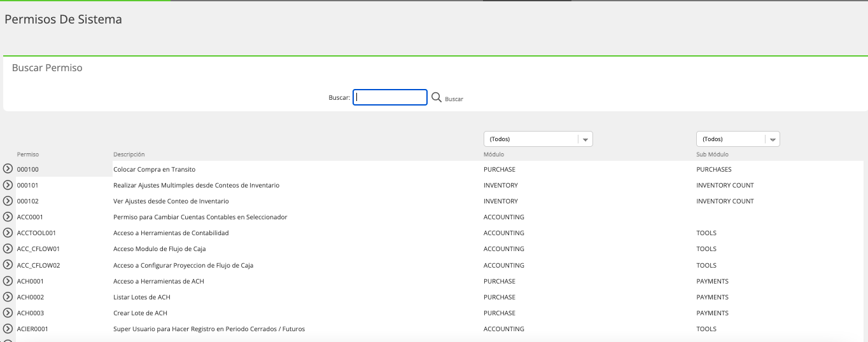The width and height of the screenshot is (868, 342).
Task: Click TOOLS sub-module cell in row ACCTOOL001
Action: (x=706, y=233)
